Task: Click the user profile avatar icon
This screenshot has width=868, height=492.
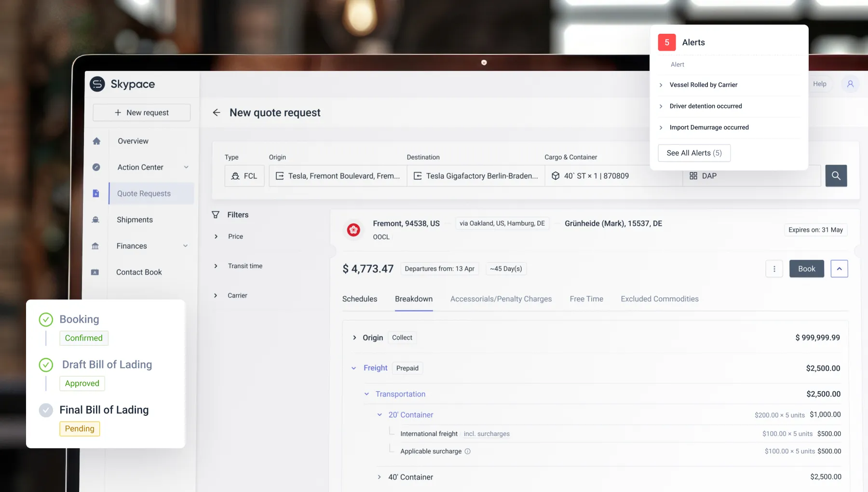Action: 850,84
